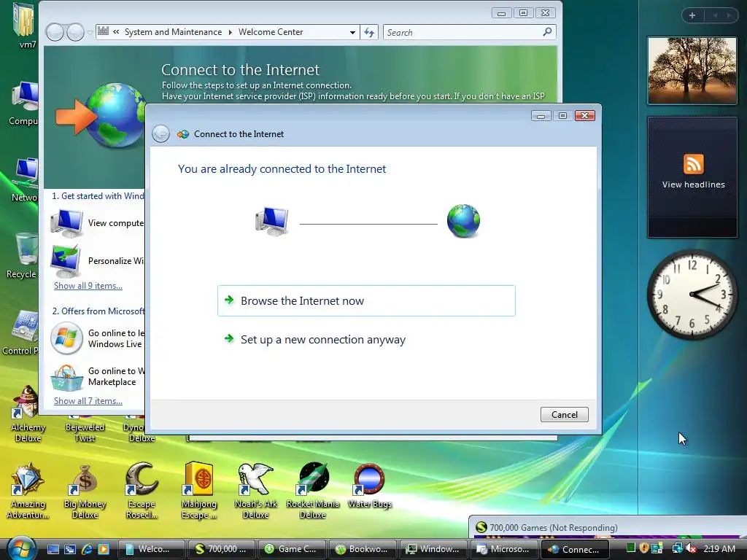Click Switch between windows quick launch icon
Viewport: 747px width, 560px height.
tap(69, 549)
